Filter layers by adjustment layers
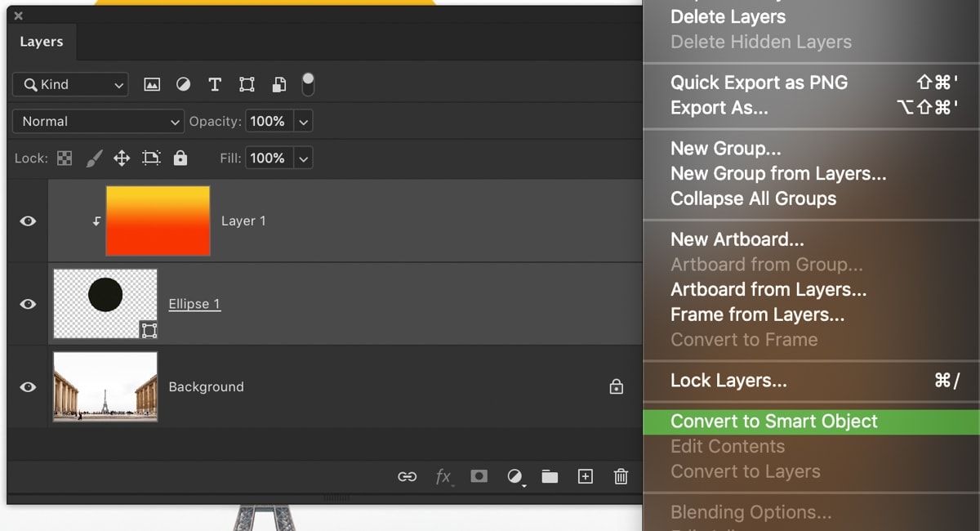The width and height of the screenshot is (980, 531). 184,84
